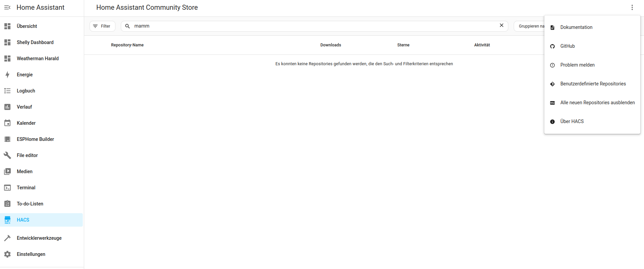
Task: Click the 'keine Repositories gefunden' message
Action: [364, 64]
